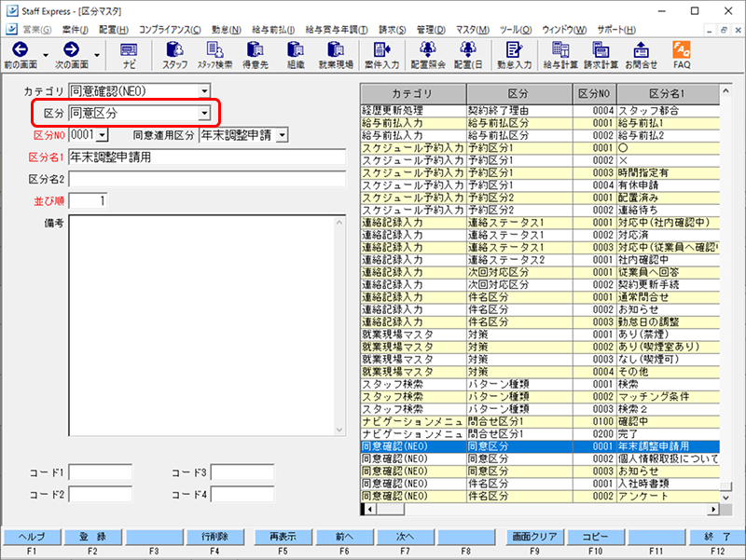The height and width of the screenshot is (560, 746).
Task: Select the row with マッチング条件
Action: (x=540, y=396)
